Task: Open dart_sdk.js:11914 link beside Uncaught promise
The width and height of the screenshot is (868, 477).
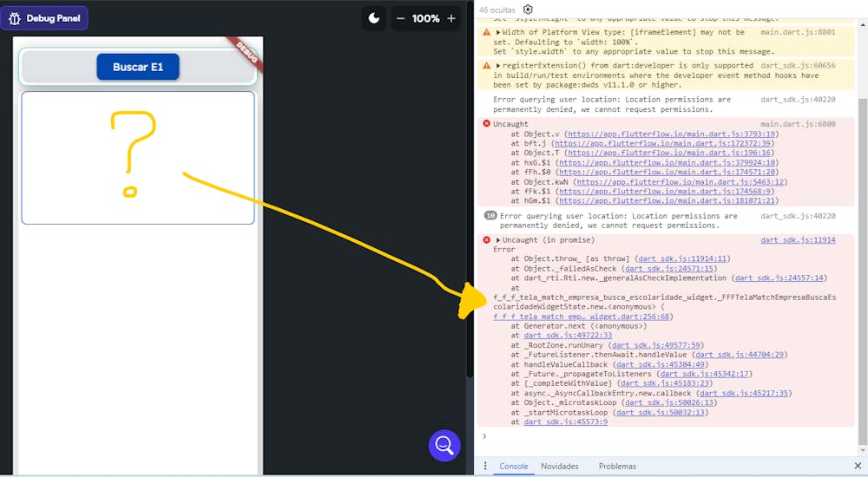Action: point(798,240)
